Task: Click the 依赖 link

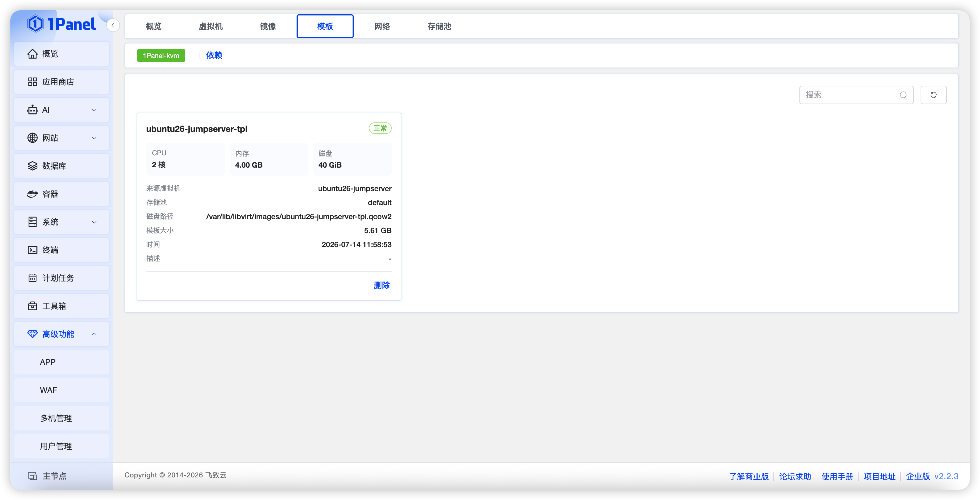Action: point(214,55)
